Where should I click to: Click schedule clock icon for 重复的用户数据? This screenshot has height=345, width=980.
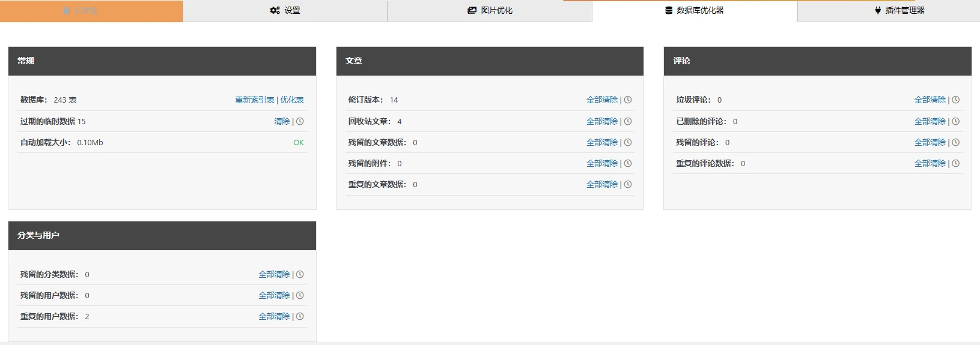tap(300, 316)
